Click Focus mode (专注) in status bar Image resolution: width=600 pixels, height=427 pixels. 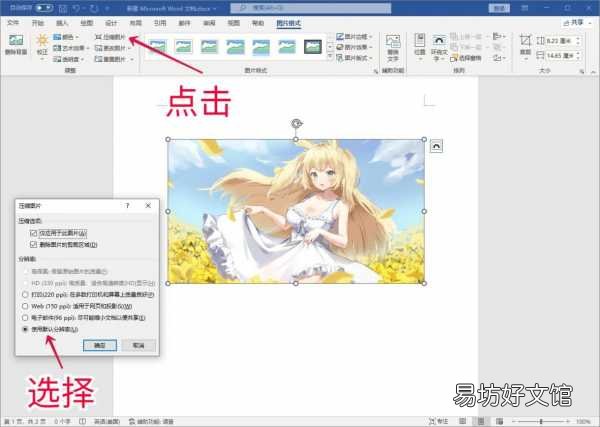438,421
